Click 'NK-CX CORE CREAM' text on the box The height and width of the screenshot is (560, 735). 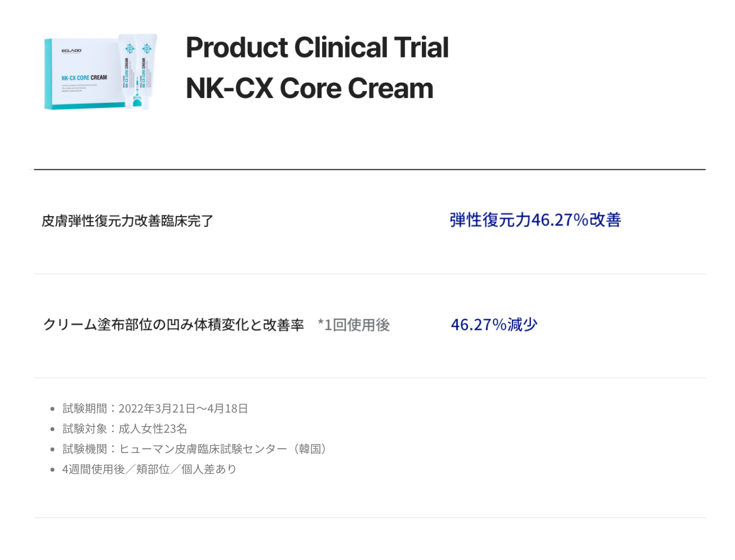tap(84, 78)
